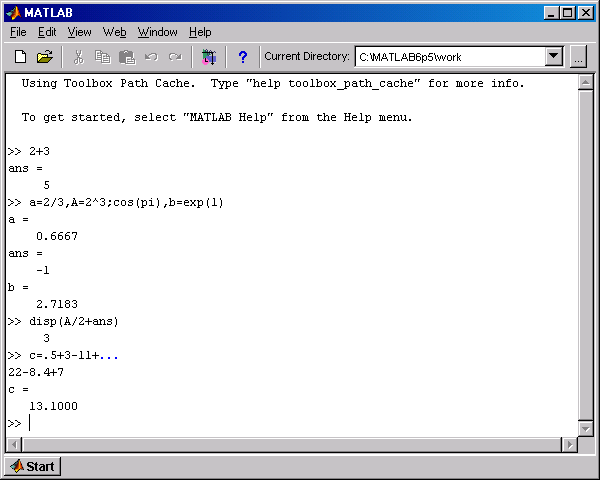Click the value '2.7183'
This screenshot has height=480, width=600.
pos(57,304)
